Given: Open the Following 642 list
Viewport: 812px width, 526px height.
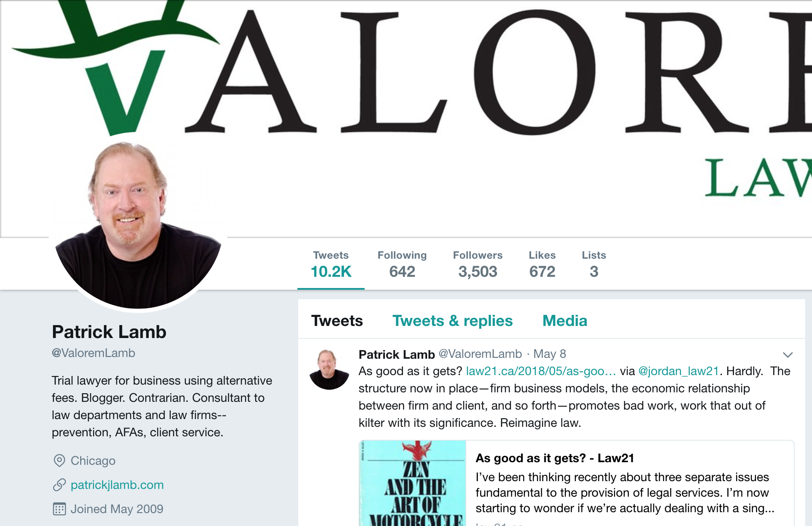Looking at the screenshot, I should 402,264.
